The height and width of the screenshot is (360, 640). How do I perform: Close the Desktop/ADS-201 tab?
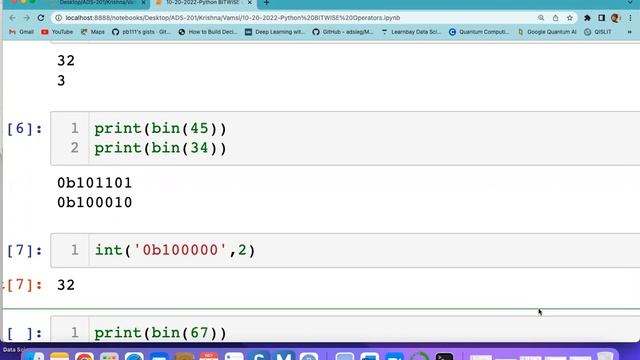coord(143,3)
